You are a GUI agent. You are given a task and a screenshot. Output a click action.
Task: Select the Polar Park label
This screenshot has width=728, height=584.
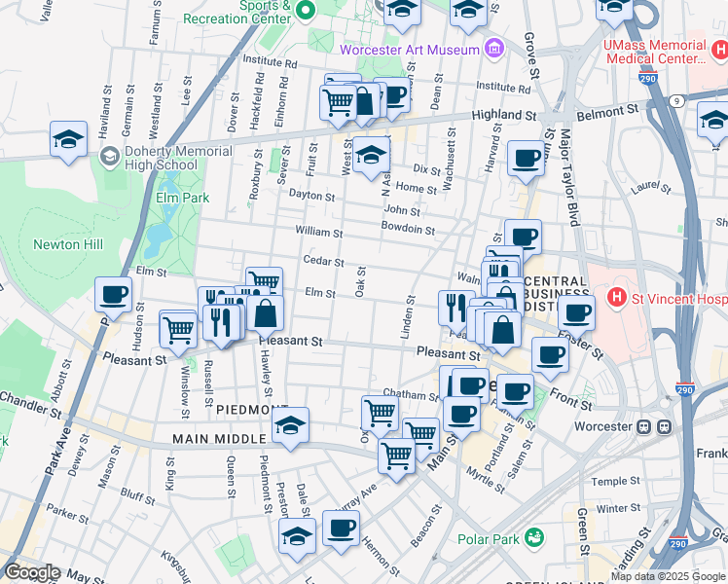489,539
